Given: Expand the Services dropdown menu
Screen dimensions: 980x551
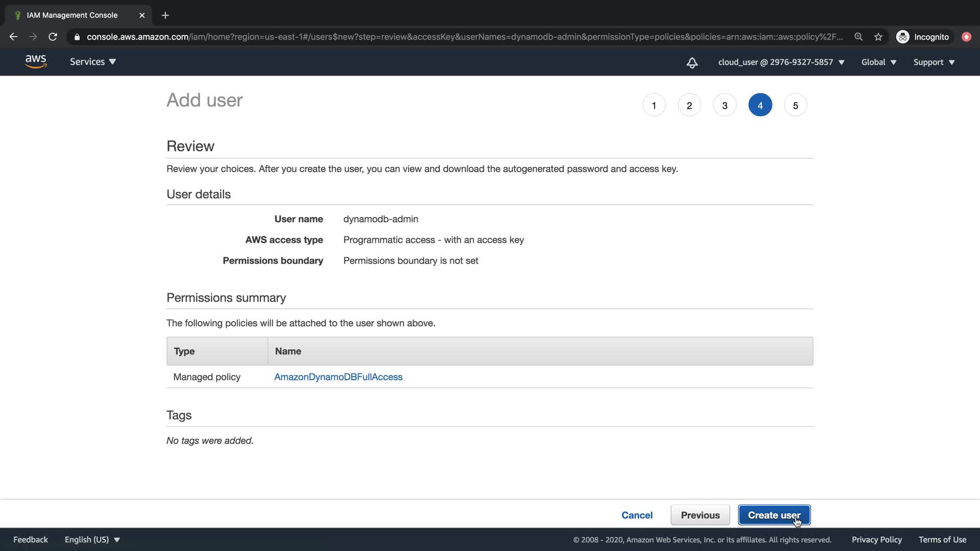Looking at the screenshot, I should point(93,62).
